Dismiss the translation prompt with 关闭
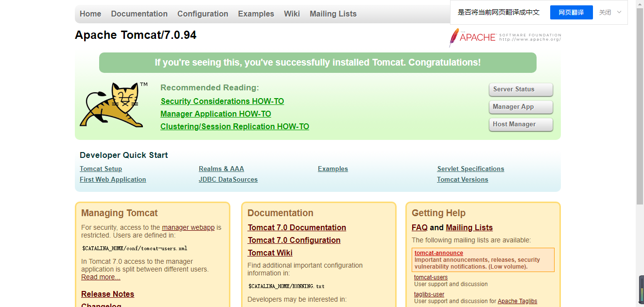This screenshot has width=644, height=307. 605,13
